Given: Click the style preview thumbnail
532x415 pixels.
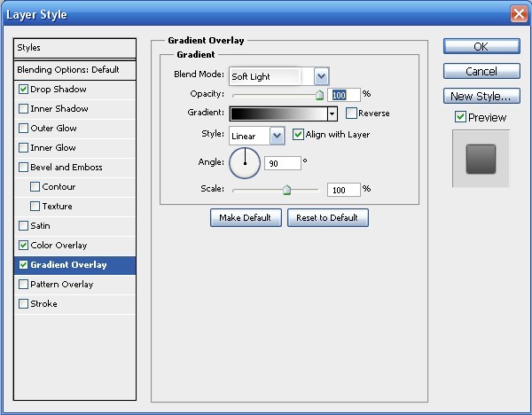Looking at the screenshot, I should click(x=481, y=158).
